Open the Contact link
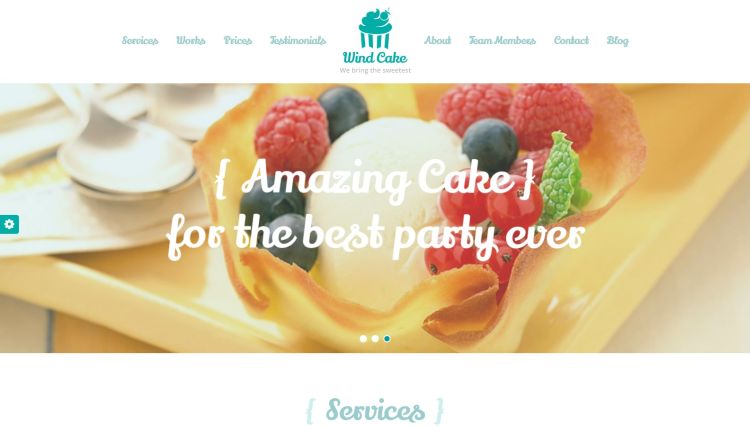This screenshot has height=427, width=750. coord(571,41)
